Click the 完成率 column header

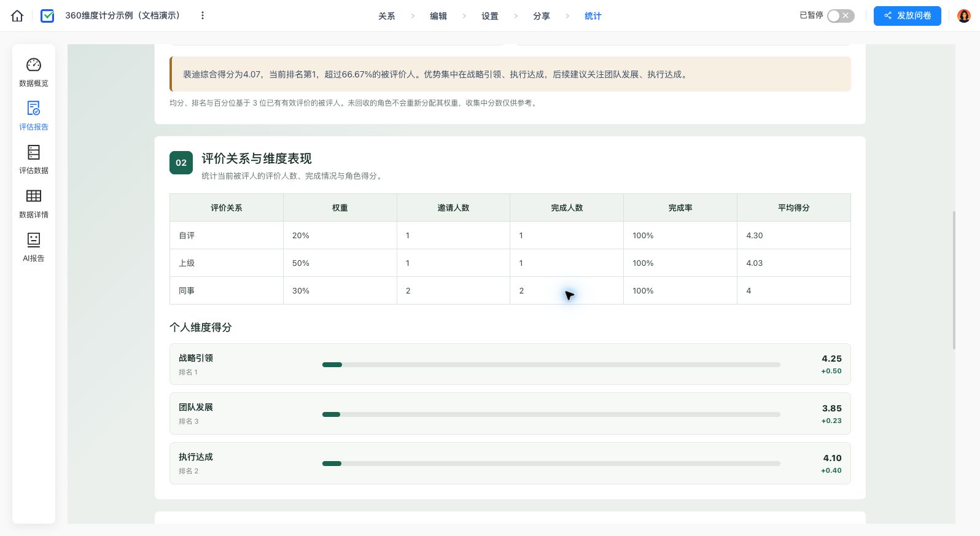(680, 208)
